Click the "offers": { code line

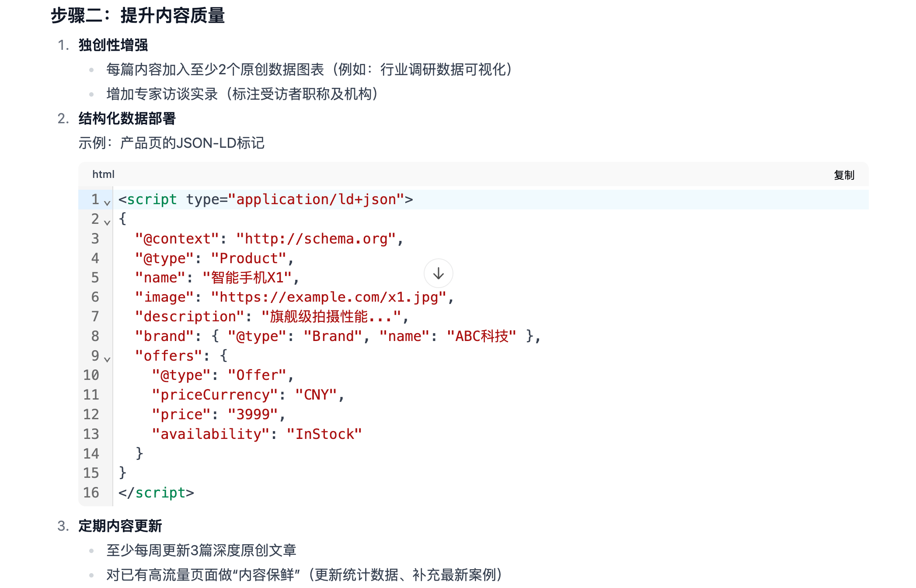point(181,356)
